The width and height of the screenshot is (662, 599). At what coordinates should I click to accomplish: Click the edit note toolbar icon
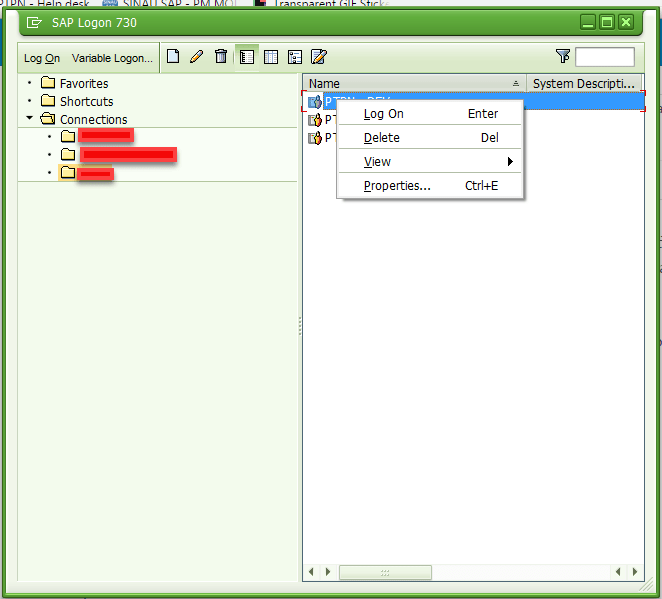[319, 57]
